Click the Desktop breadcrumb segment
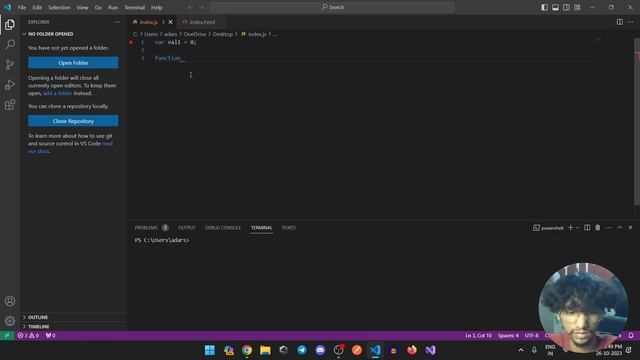The height and width of the screenshot is (360, 640). coord(222,34)
